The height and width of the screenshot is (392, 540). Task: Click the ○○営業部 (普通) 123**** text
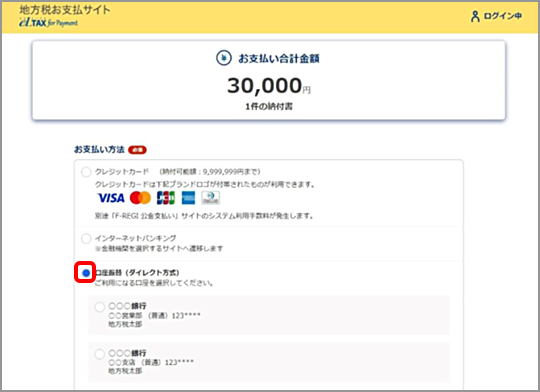click(x=154, y=315)
